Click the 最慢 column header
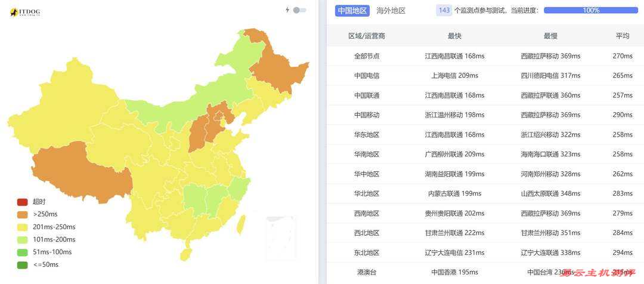Viewport: 644px width, 284px height. [550, 36]
